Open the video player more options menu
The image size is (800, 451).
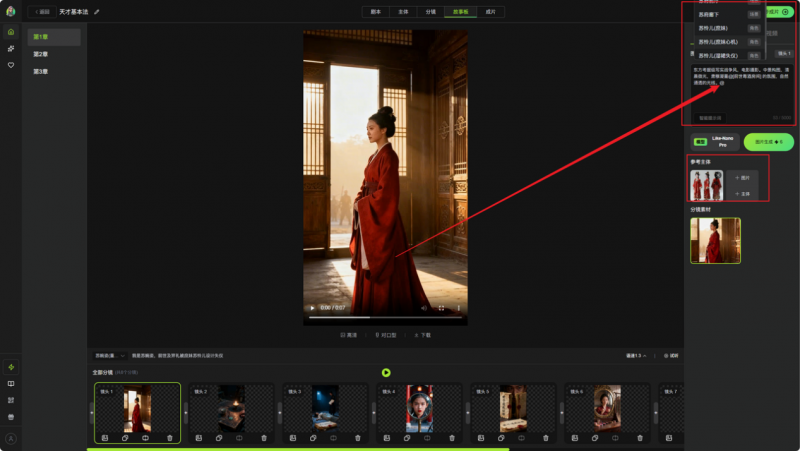(x=458, y=308)
